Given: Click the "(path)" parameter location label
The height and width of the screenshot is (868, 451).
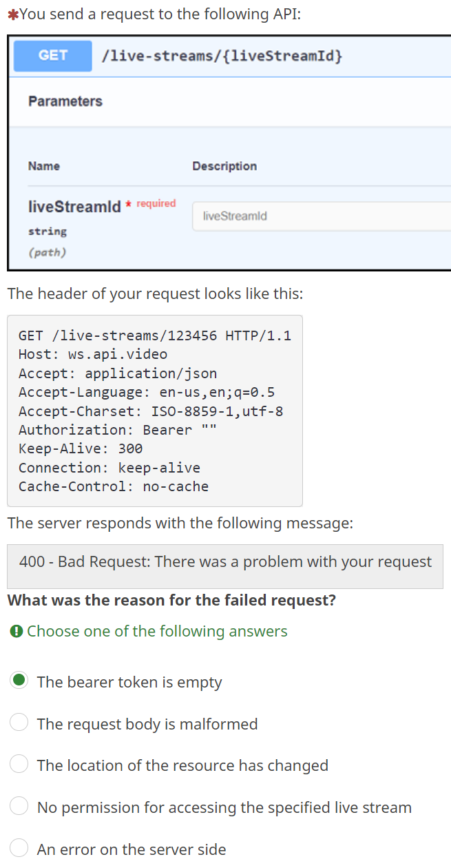Looking at the screenshot, I should point(48,252).
